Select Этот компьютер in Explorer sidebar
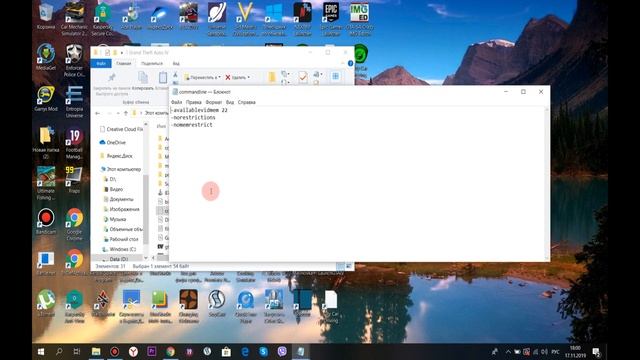Screen dimensions: 640x360 click(120, 169)
